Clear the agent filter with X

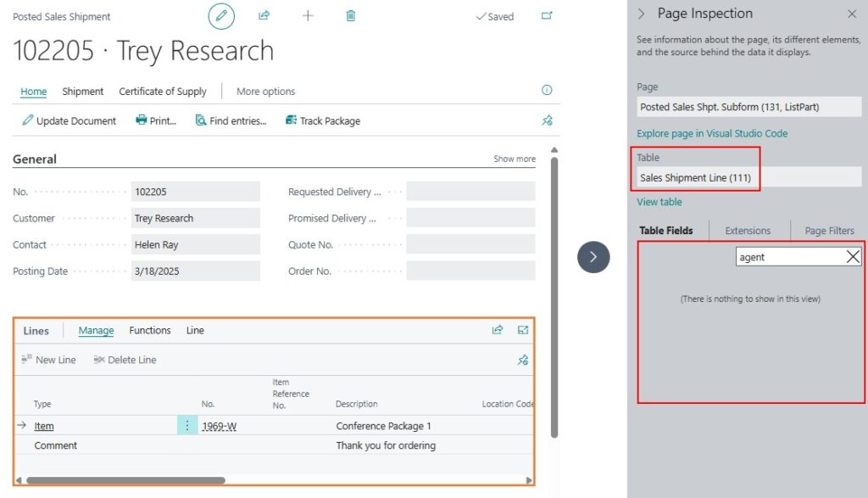(853, 257)
